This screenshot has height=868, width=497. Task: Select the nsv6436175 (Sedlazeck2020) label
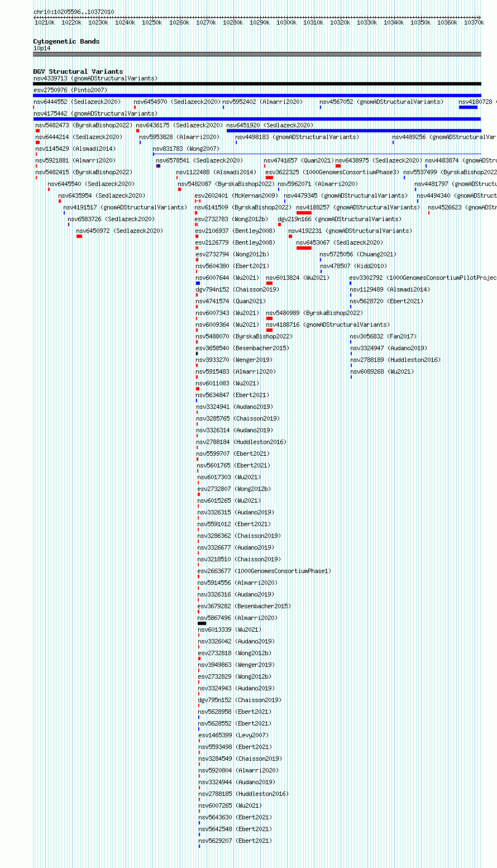[179, 125]
